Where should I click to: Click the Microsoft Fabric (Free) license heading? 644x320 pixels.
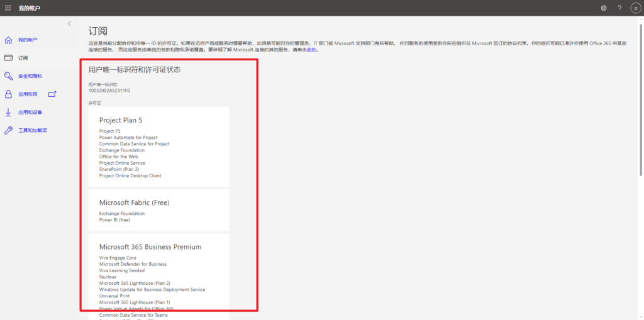click(134, 202)
